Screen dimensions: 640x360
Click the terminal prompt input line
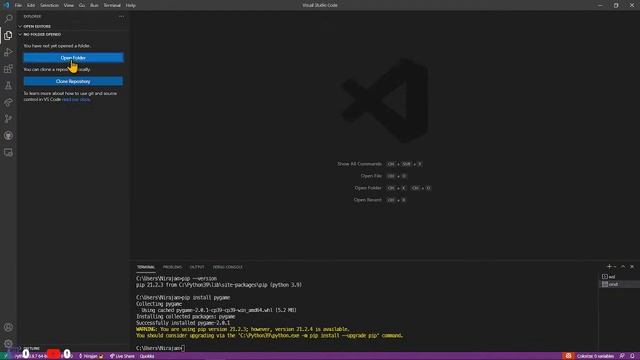[x=160, y=348]
